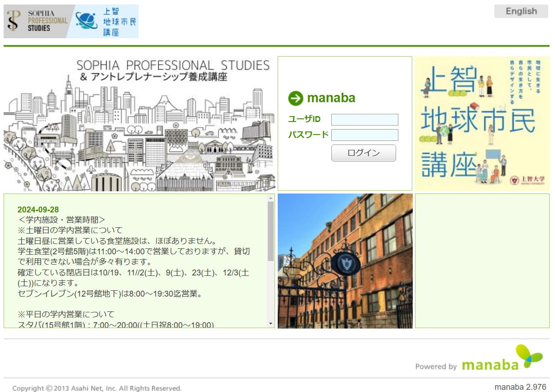The width and height of the screenshot is (555, 392).
Task: Click the manaba butterfly logo in footer
Action: [x=529, y=356]
